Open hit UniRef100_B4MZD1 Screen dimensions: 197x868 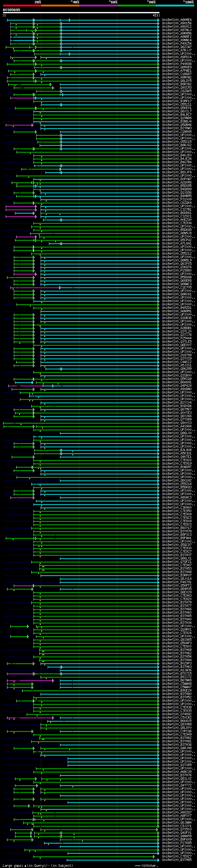point(177,308)
